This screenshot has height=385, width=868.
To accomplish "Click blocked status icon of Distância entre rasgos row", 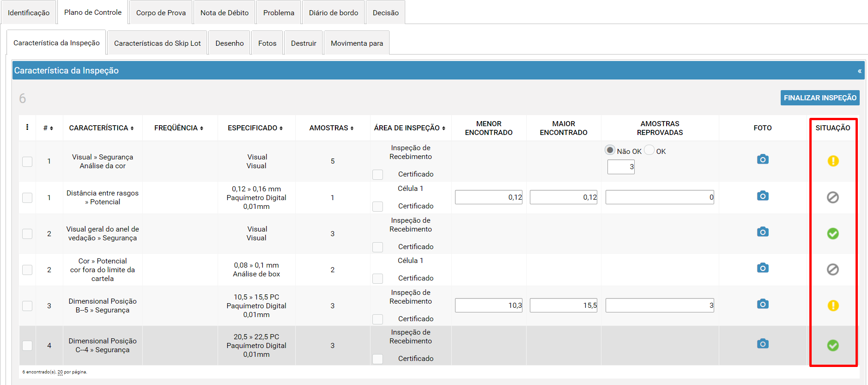I will [833, 197].
